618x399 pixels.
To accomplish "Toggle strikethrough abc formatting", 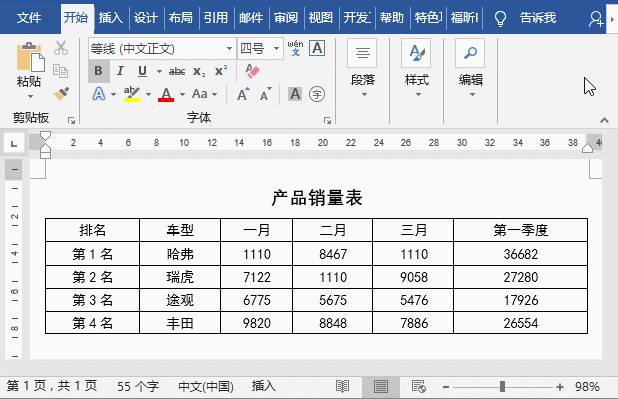I will pos(177,71).
